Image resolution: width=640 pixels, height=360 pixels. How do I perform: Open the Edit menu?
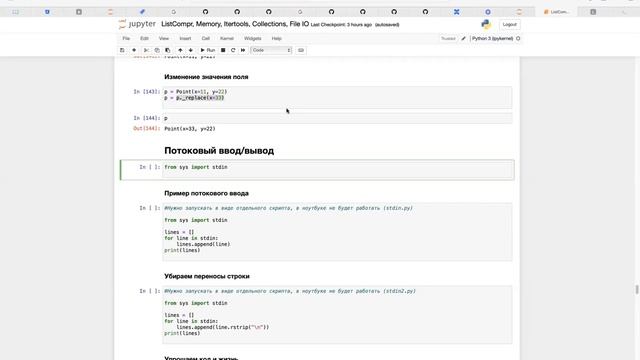pyautogui.click(x=144, y=38)
